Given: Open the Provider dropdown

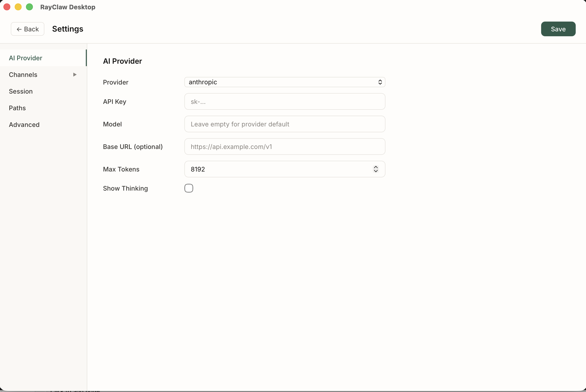Looking at the screenshot, I should pos(284,82).
